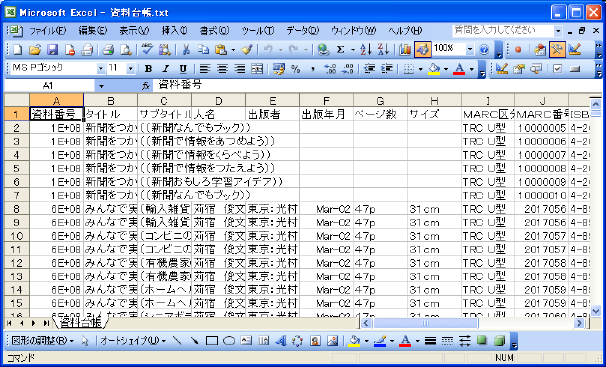Open the zoom percentage dropdown

point(470,49)
